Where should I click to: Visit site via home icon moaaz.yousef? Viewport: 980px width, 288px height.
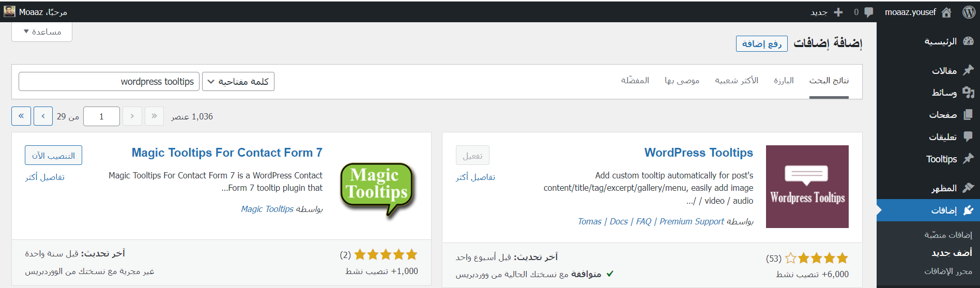tap(946, 12)
